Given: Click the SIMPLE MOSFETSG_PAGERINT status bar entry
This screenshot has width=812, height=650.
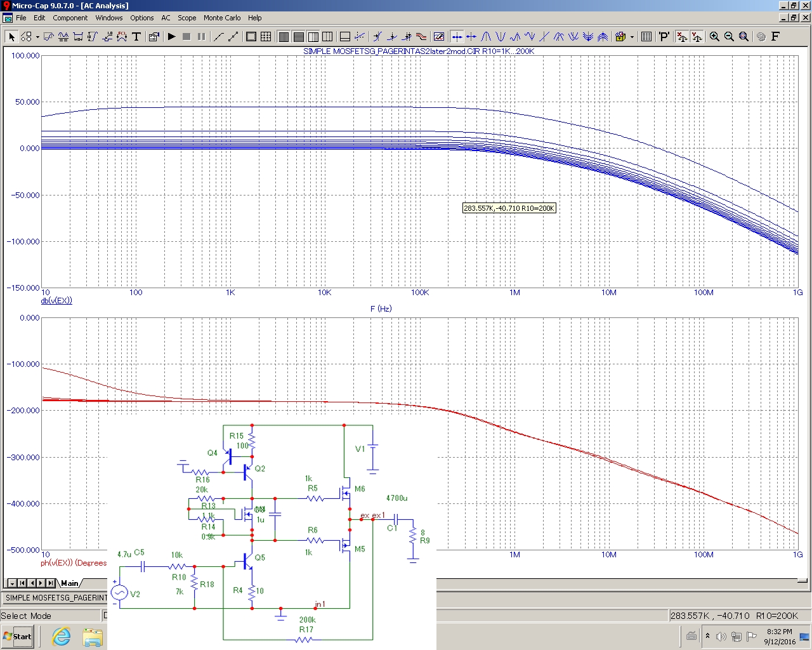Looking at the screenshot, I should 56,598.
